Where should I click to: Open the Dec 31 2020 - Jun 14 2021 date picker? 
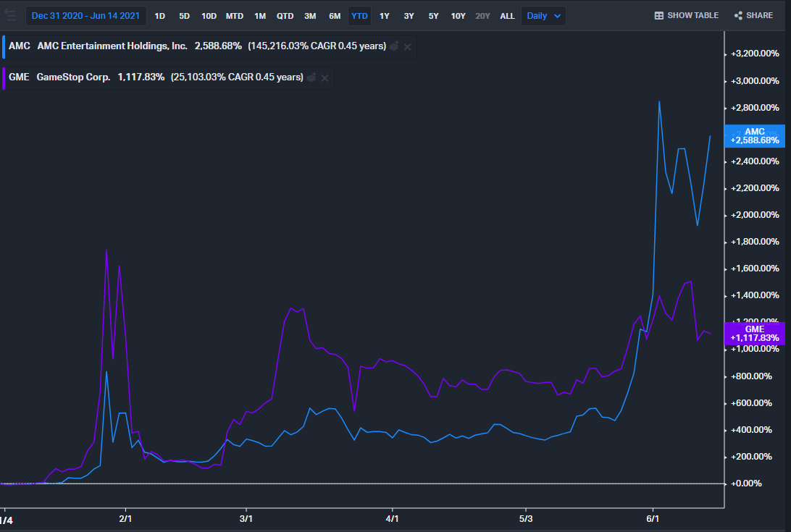click(85, 15)
